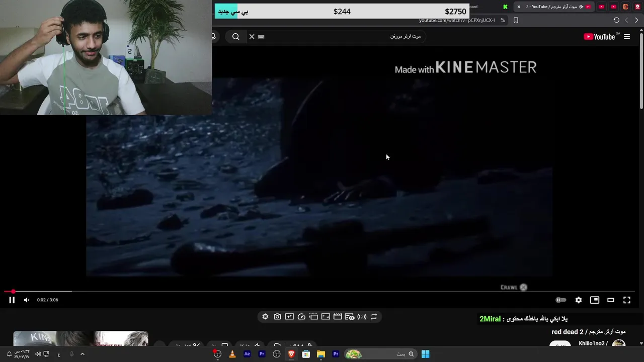The width and height of the screenshot is (644, 362).
Task: Click the pop-up player icon
Action: tap(313, 317)
